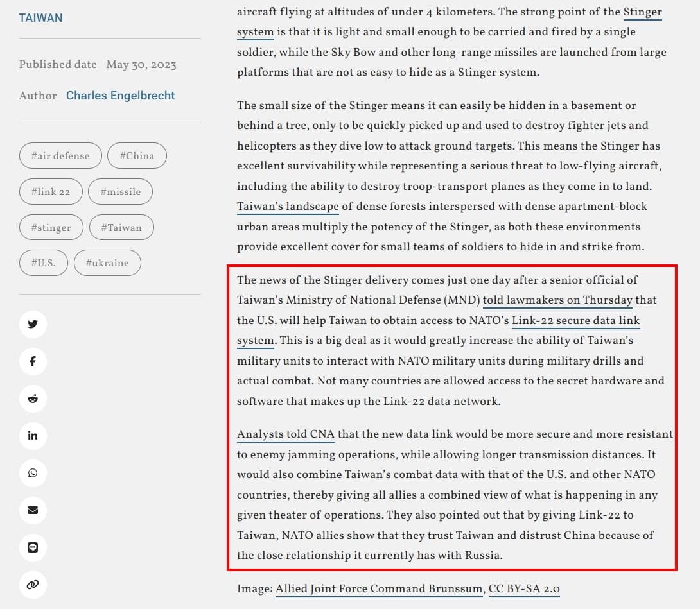
Task: Share the article on LinkedIn
Action: click(33, 436)
